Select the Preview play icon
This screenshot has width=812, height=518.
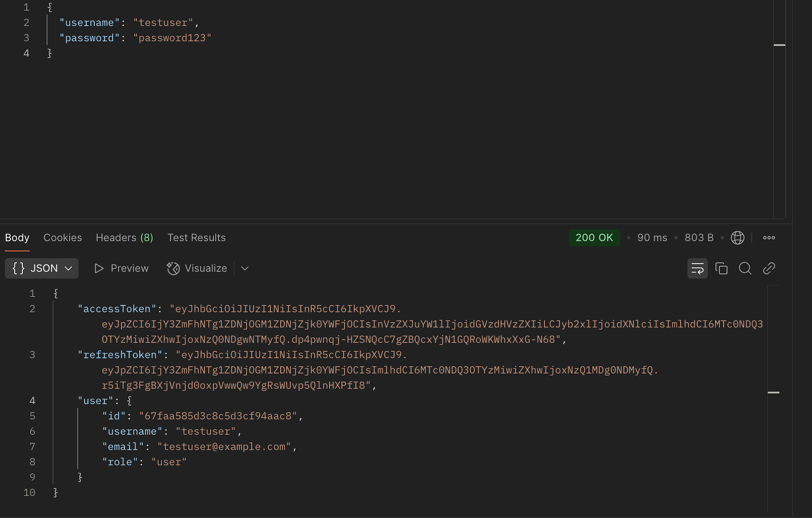(99, 268)
